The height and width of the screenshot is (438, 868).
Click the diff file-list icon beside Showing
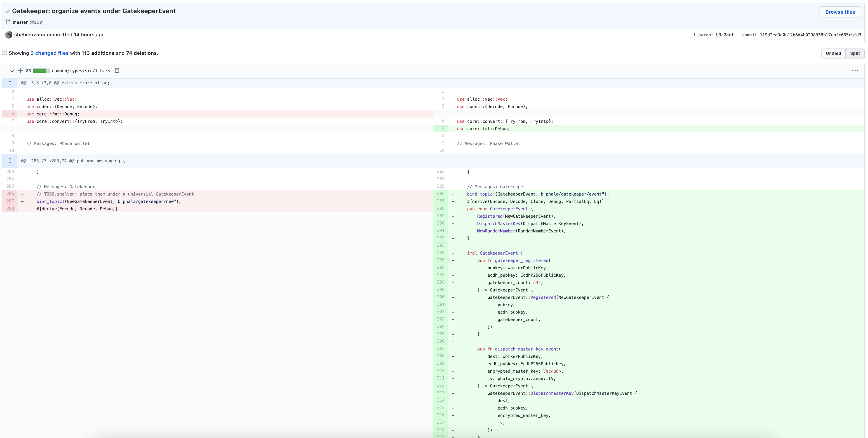pos(4,52)
